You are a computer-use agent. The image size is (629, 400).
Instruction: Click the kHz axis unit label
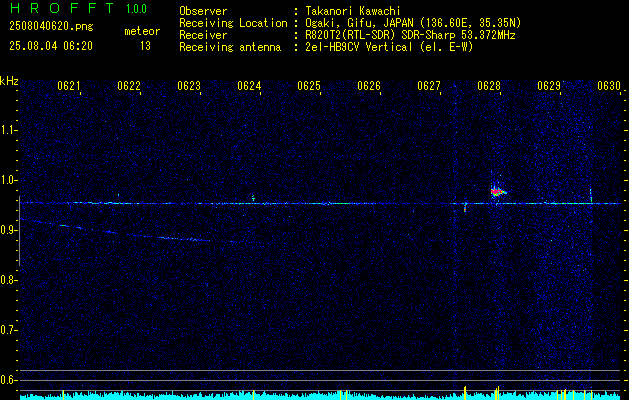pos(9,81)
